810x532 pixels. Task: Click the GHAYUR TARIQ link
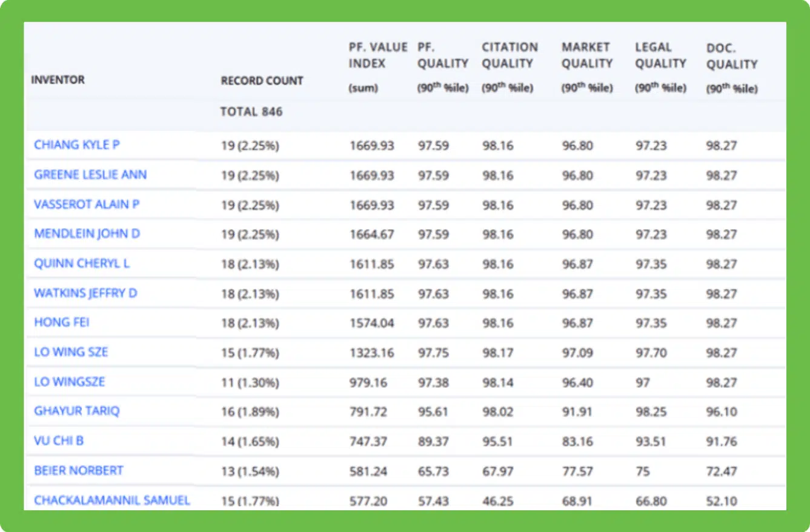[77, 411]
